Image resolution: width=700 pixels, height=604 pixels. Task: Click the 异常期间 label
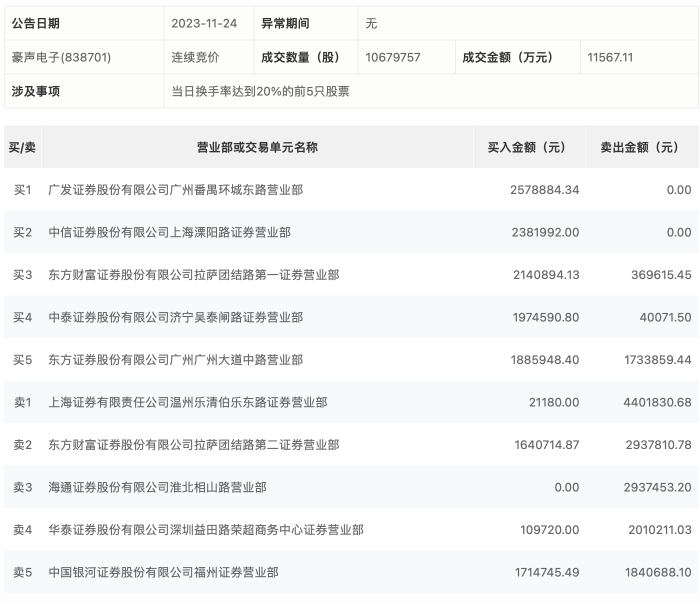(x=285, y=23)
